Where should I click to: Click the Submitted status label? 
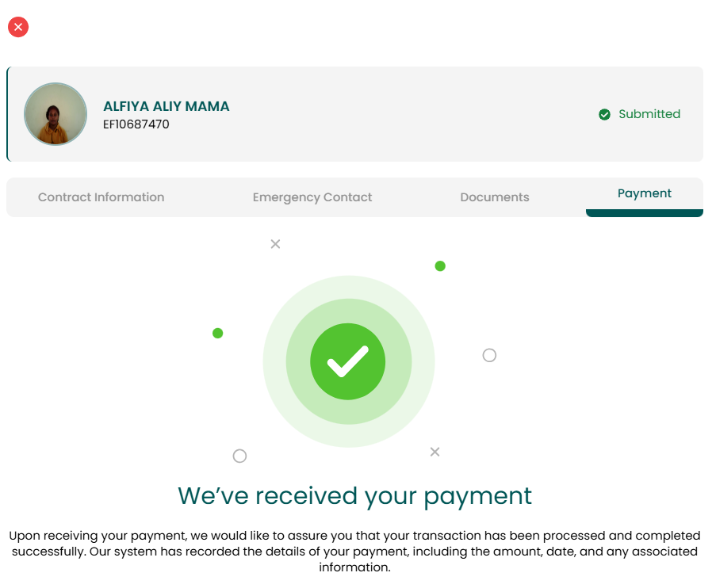(x=649, y=114)
